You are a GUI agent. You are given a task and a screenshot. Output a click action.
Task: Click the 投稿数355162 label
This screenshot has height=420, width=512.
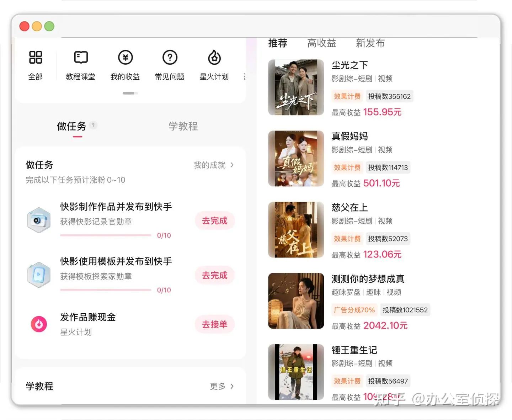(389, 96)
